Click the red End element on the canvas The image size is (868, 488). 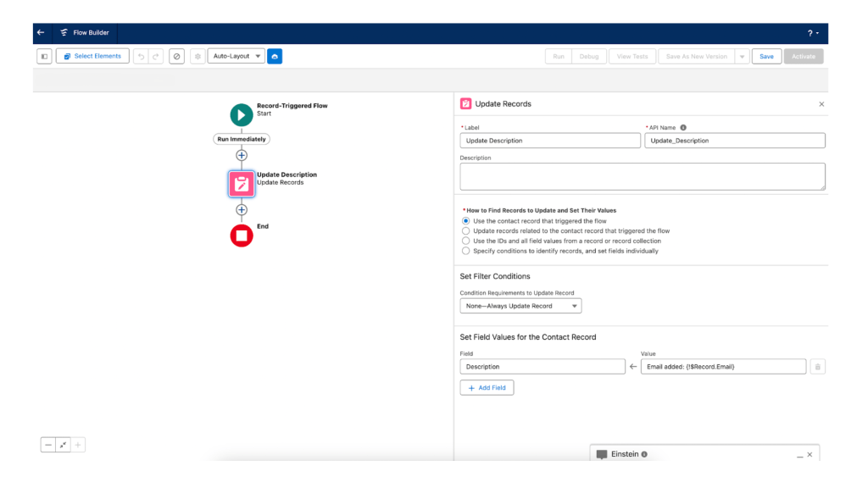242,235
